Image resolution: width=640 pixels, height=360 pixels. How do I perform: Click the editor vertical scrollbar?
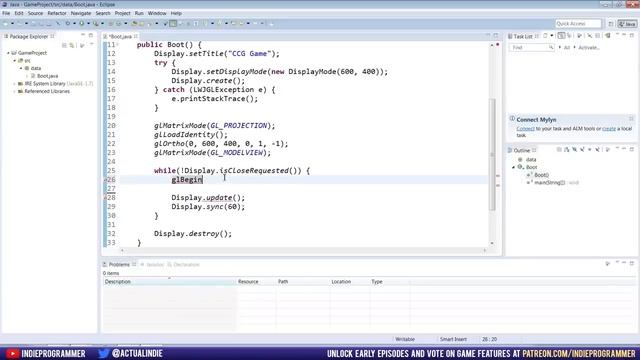point(492,154)
